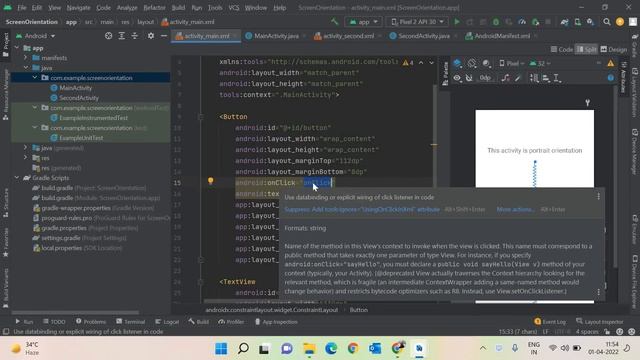Open ExampleUnitTest in project tree
The width and height of the screenshot is (640, 360).
pyautogui.click(x=81, y=138)
